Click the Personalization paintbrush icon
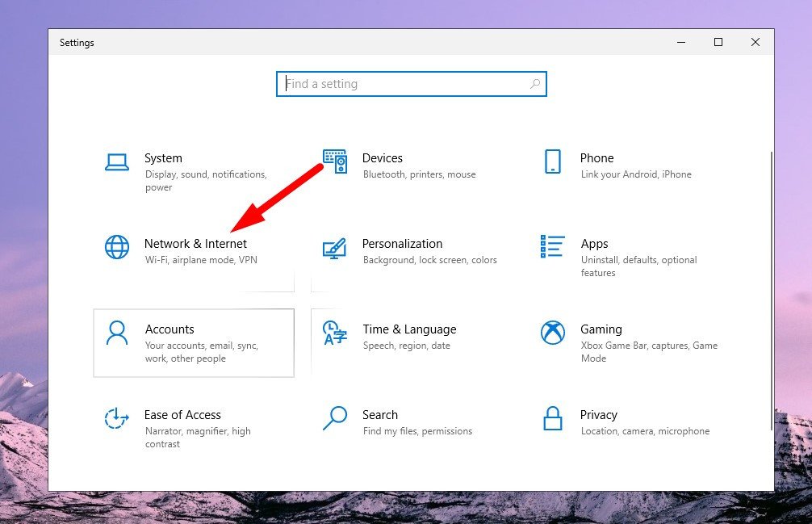Viewport: 812px width, 524px height. point(335,247)
